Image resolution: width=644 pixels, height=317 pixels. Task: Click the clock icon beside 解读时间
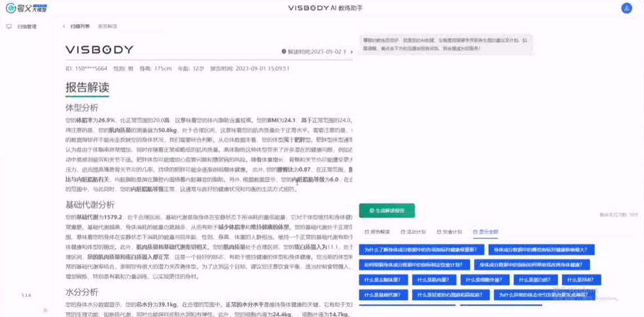pos(283,50)
